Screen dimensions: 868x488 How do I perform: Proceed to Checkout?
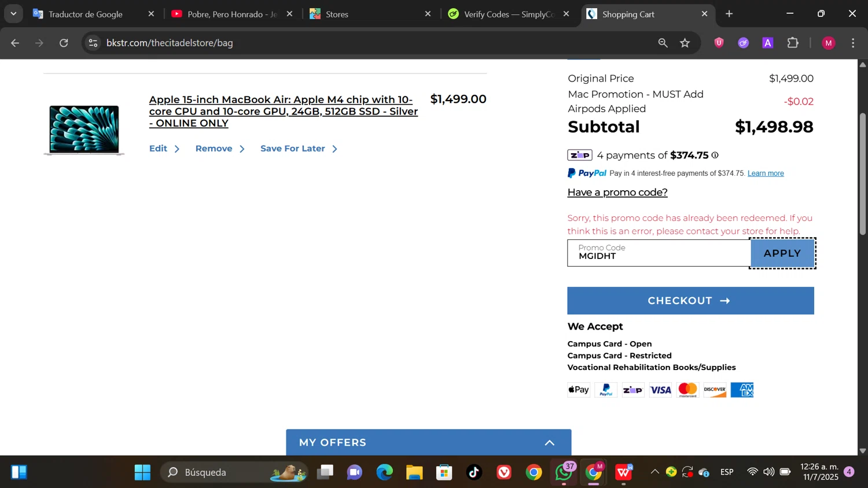pos(690,301)
